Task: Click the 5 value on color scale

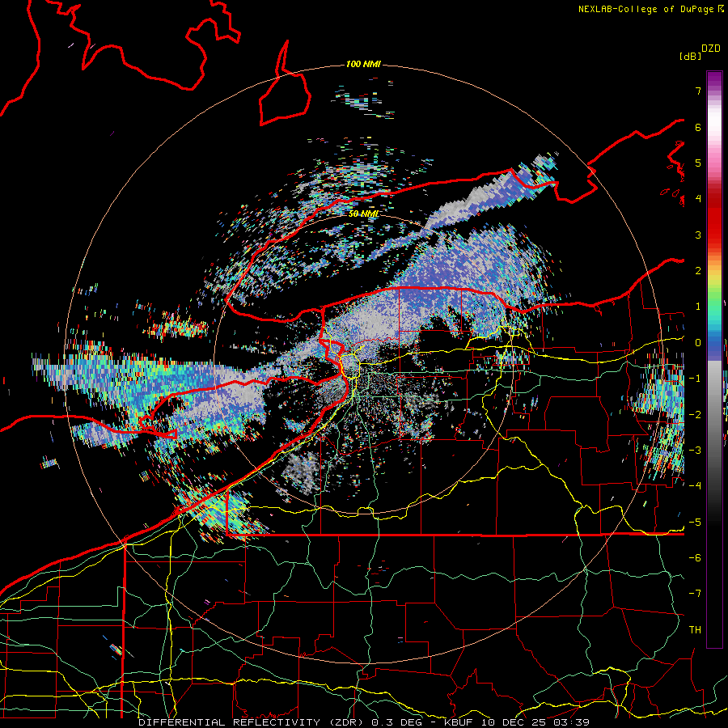Action: (698, 163)
